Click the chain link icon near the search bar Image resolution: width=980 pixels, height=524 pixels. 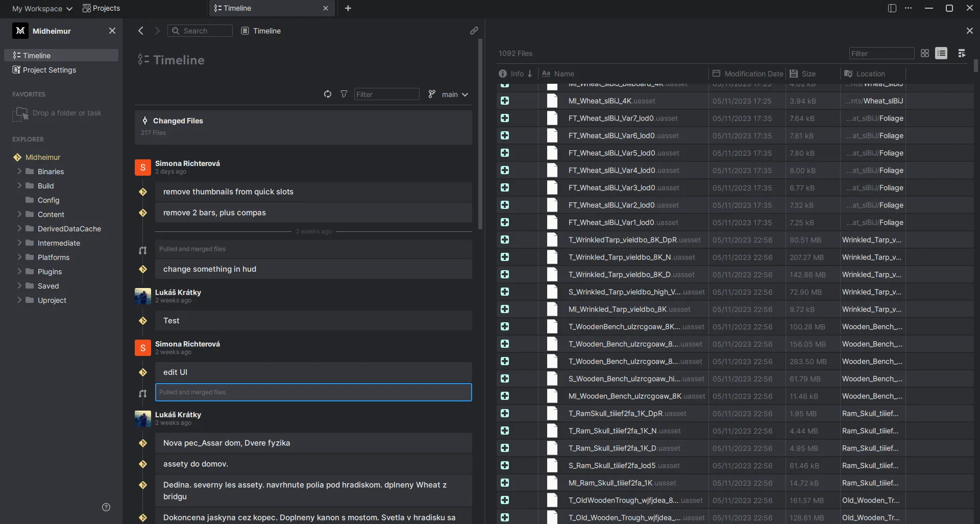point(474,30)
